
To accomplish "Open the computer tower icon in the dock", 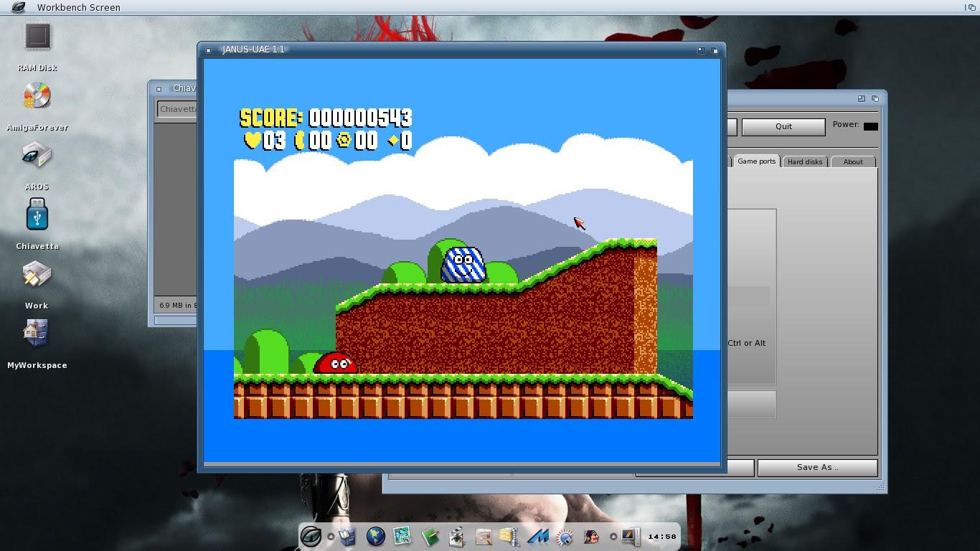I will (630, 537).
